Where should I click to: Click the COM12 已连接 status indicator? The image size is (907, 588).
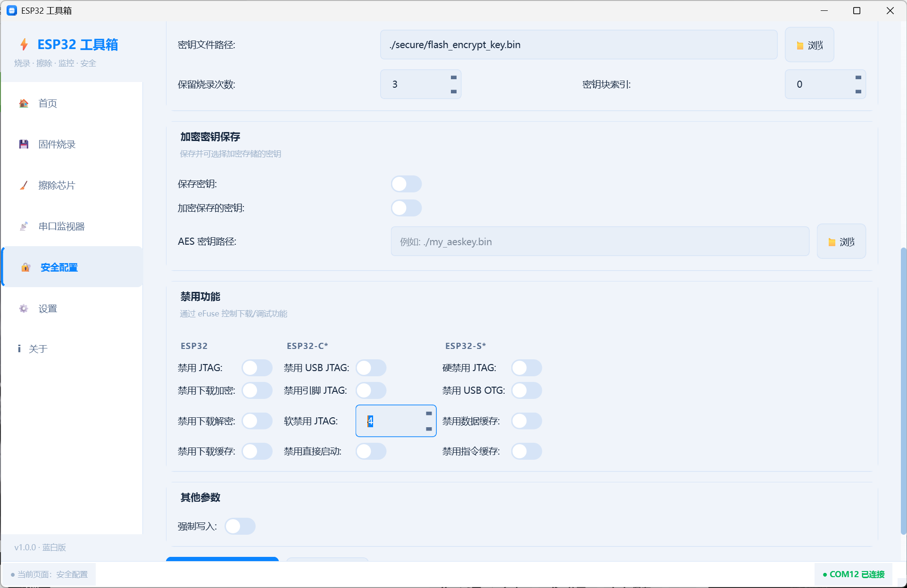[854, 574]
